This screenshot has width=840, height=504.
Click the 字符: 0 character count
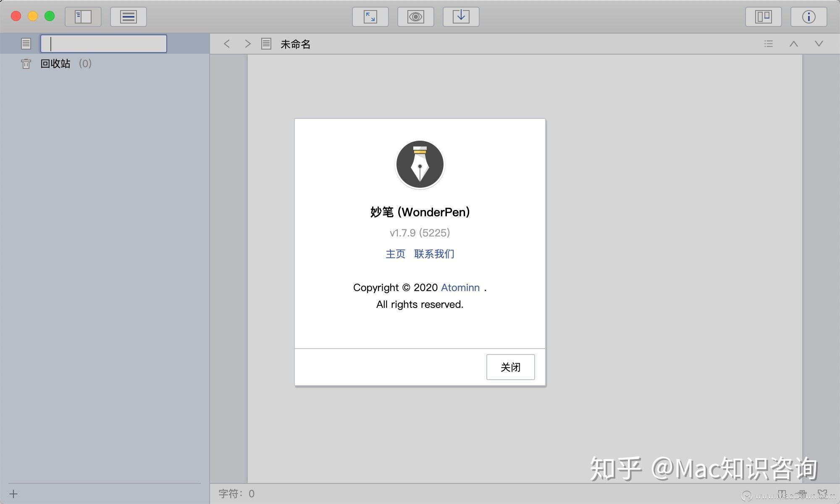point(236,493)
